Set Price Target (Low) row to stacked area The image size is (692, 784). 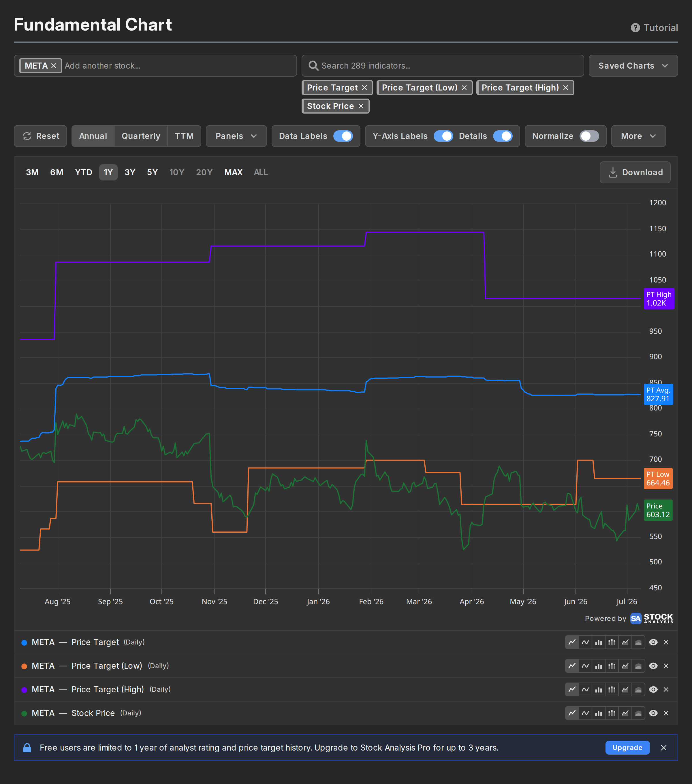point(638,666)
